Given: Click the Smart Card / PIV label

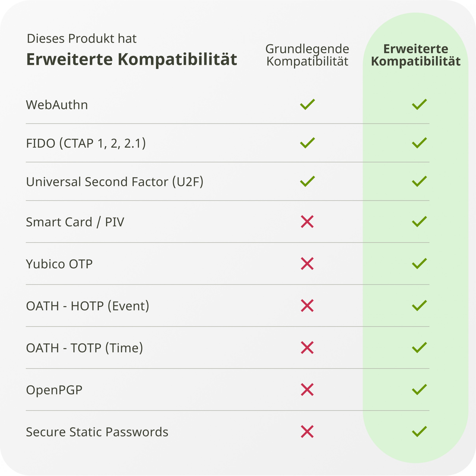Looking at the screenshot, I should 75,222.
